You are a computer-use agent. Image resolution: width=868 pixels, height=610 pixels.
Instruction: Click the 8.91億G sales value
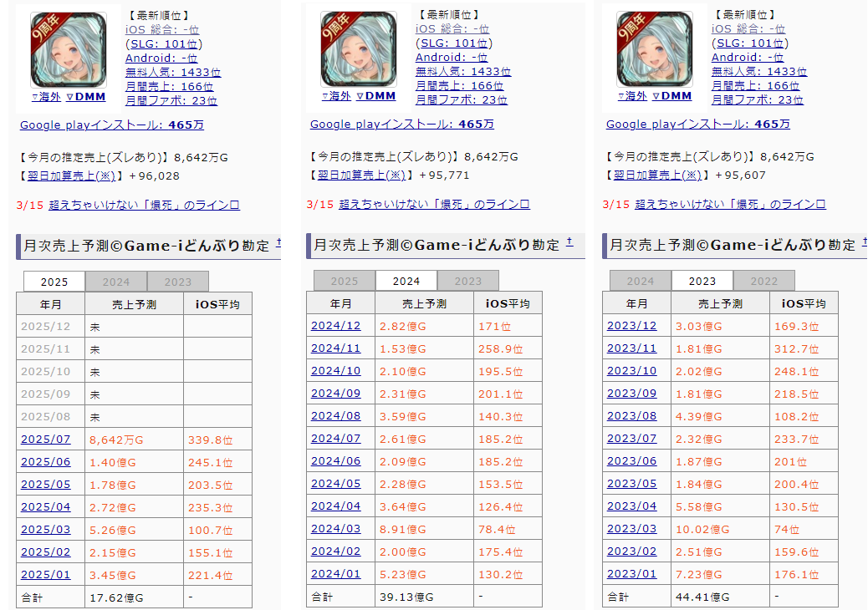[x=403, y=529]
